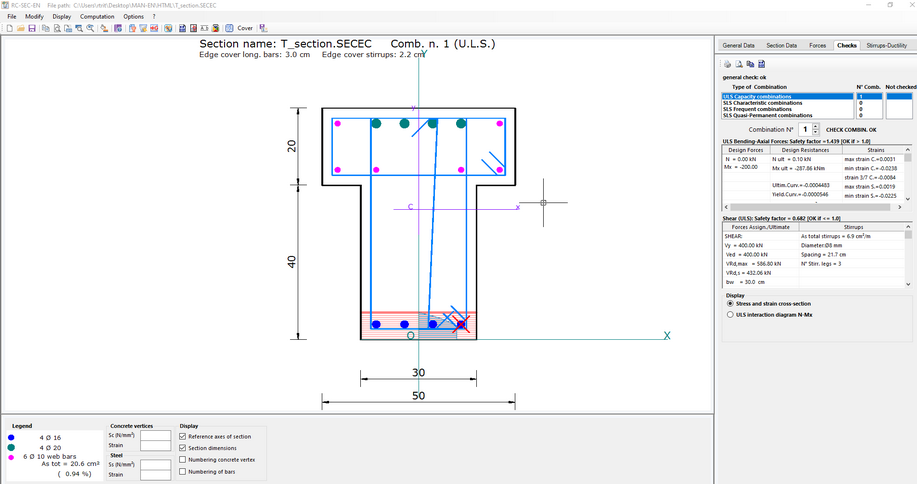
Task: Open the Display menu
Action: click(61, 16)
